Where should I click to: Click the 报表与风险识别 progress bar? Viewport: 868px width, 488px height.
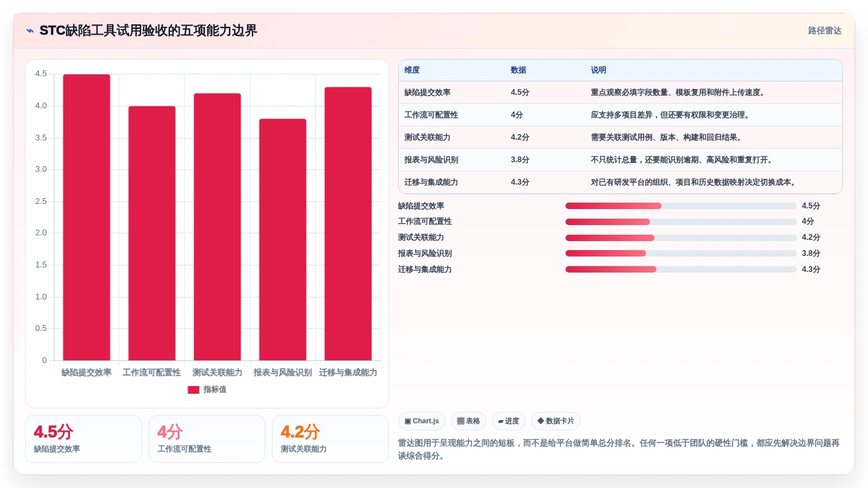(681, 253)
